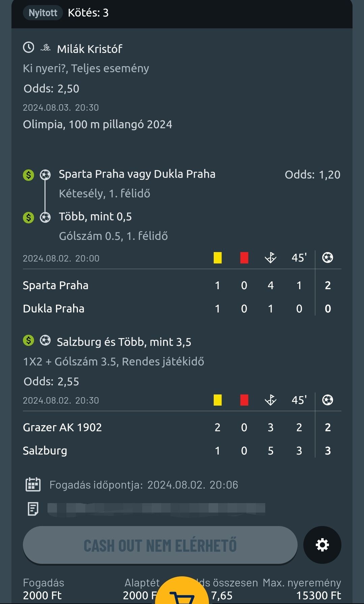364x604 pixels.
Task: Open the Milák Kristóf bet selection
Action: click(x=90, y=49)
